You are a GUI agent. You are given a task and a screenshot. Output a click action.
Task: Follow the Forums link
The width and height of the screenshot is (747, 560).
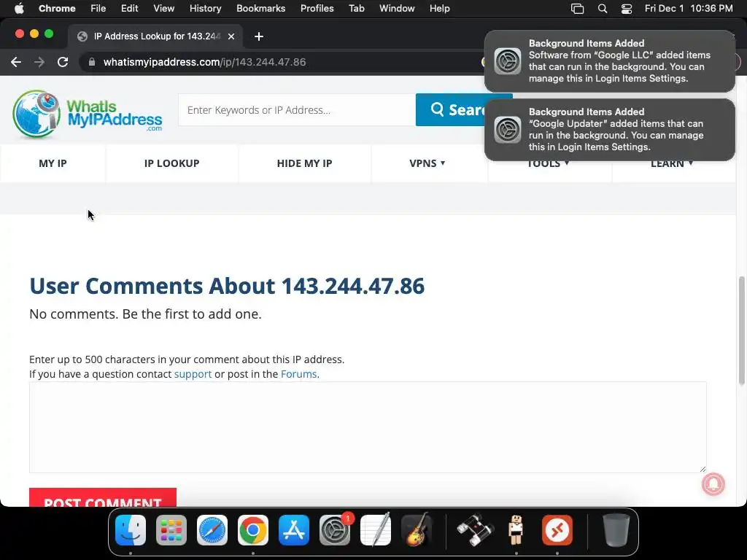click(x=298, y=374)
